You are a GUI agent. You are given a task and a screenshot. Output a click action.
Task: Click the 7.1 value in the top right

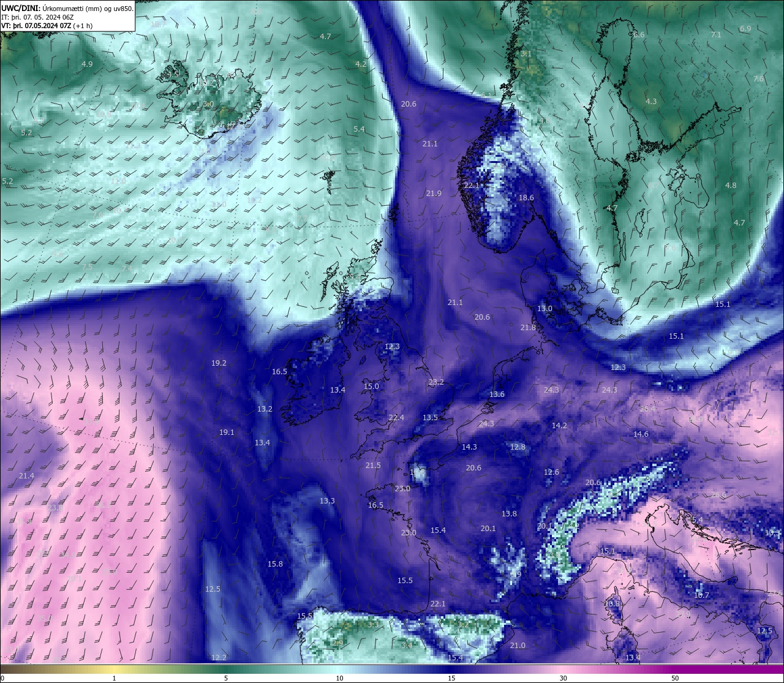coord(715,34)
